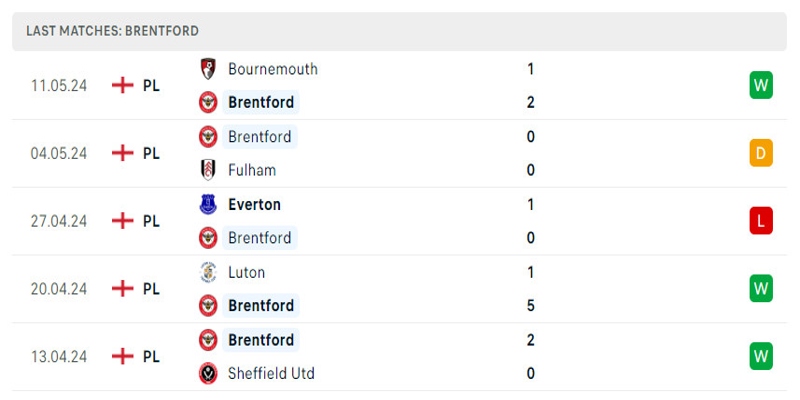Click the PL league label for 27.04.24
Screen dimensions: 800x400
(151, 221)
